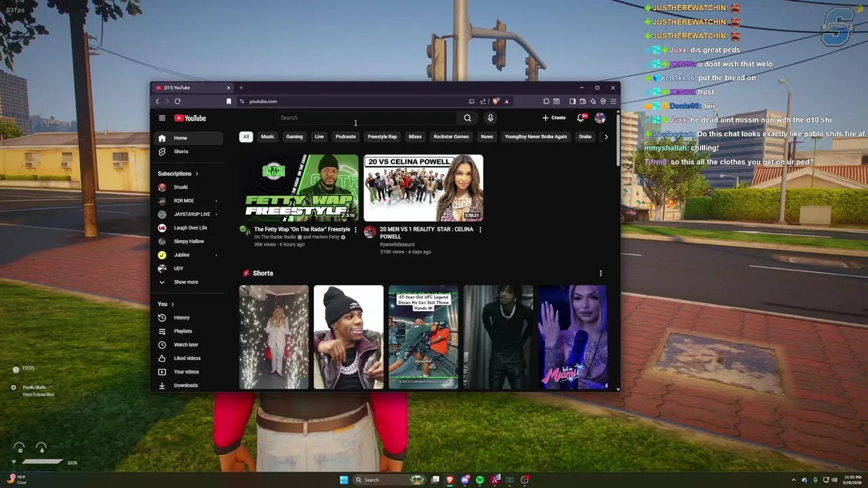Click the YouTube logo

tap(190, 118)
